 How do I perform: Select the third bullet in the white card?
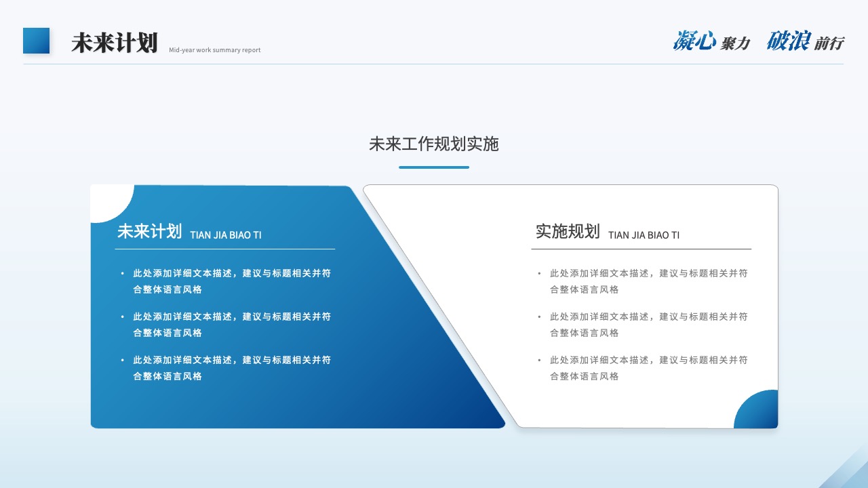point(643,368)
